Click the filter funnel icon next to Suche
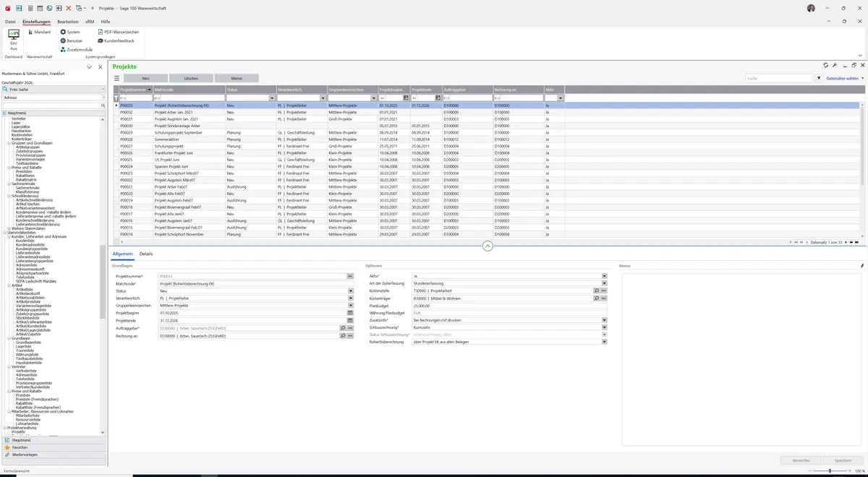Viewport: 868px width, 477px height. [819, 78]
